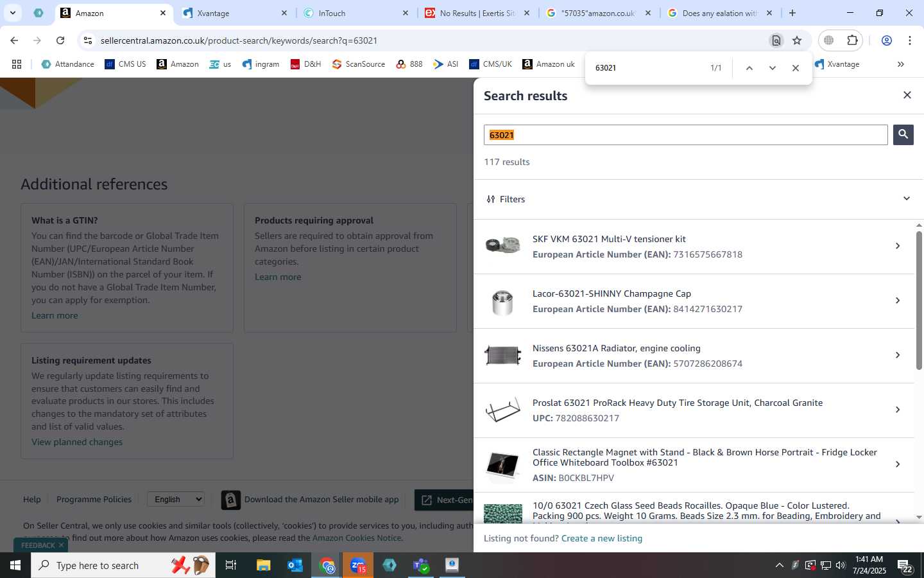Open the Amazon uk bookmark
The image size is (924, 578).
(x=549, y=64)
